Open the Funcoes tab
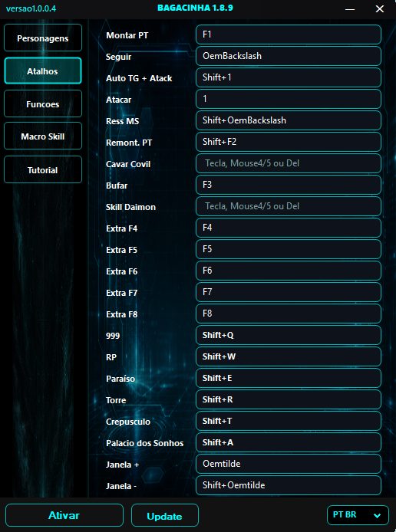Image resolution: width=396 pixels, height=532 pixels. (43, 103)
